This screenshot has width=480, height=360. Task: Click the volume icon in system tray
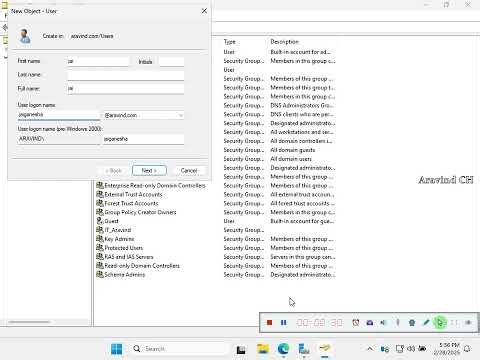tap(411, 349)
